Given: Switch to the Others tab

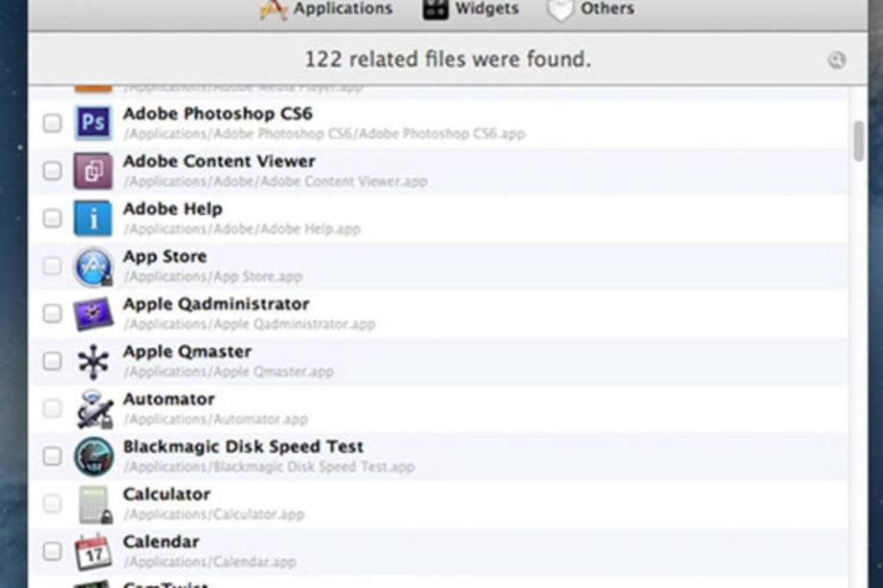Looking at the screenshot, I should [590, 9].
